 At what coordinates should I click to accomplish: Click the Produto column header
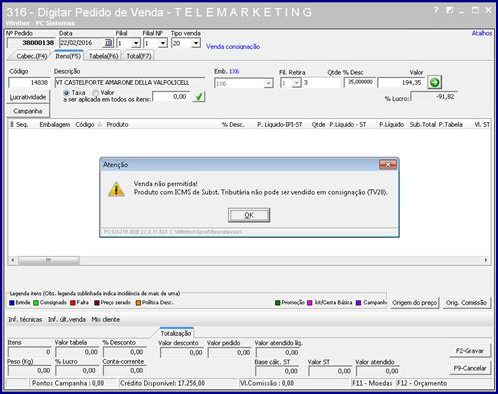click(x=117, y=125)
